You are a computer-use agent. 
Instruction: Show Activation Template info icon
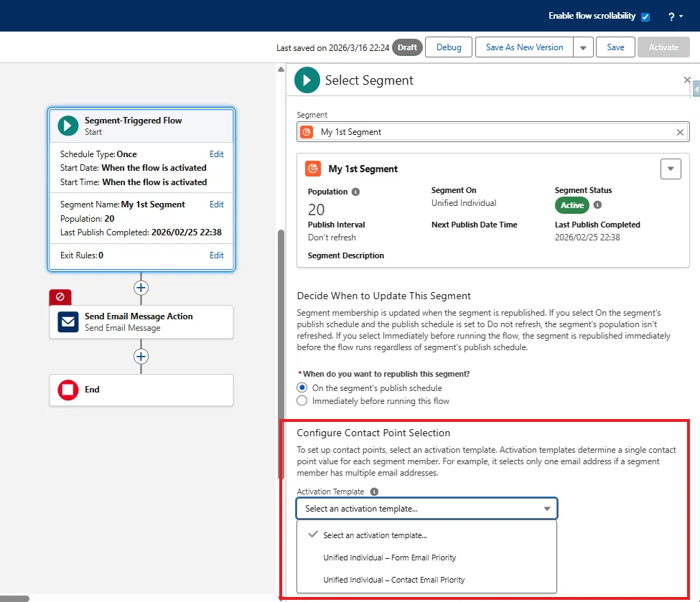click(x=374, y=492)
